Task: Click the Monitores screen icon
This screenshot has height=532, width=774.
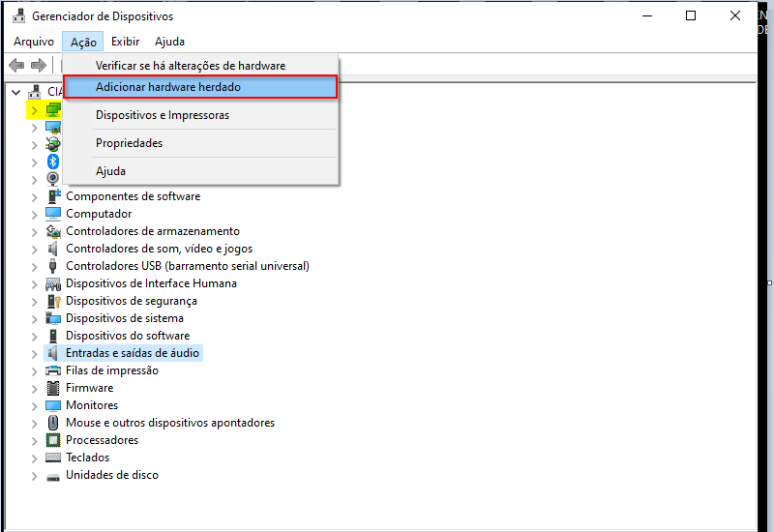Action: tap(53, 405)
